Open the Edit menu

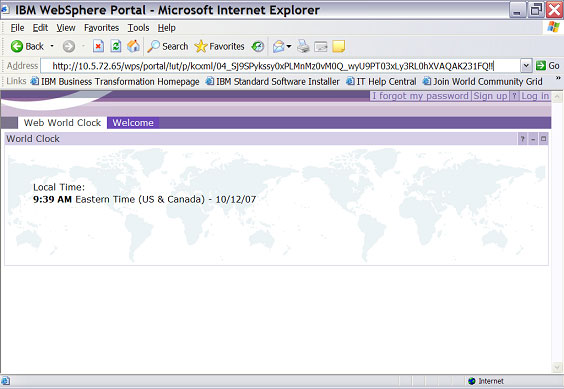(x=40, y=28)
